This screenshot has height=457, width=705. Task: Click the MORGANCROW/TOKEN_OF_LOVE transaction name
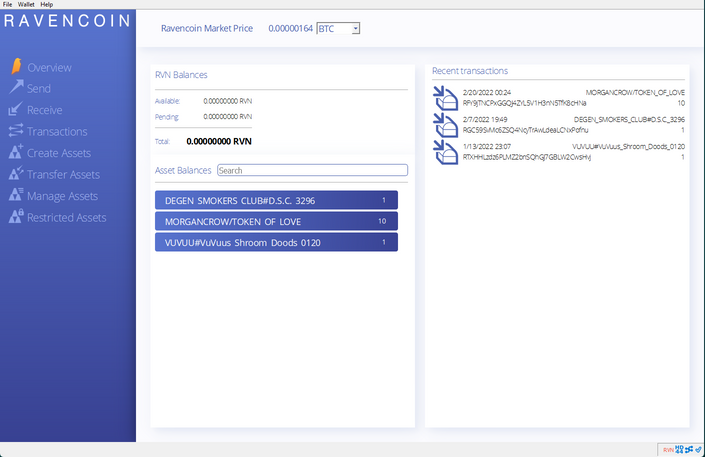tap(635, 92)
